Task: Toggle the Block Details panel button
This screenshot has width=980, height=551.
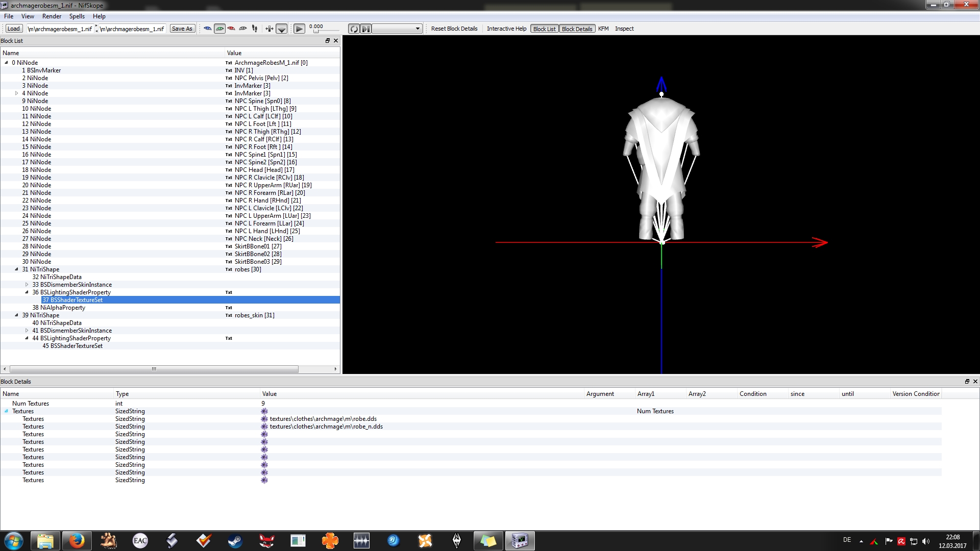Action: [x=577, y=29]
